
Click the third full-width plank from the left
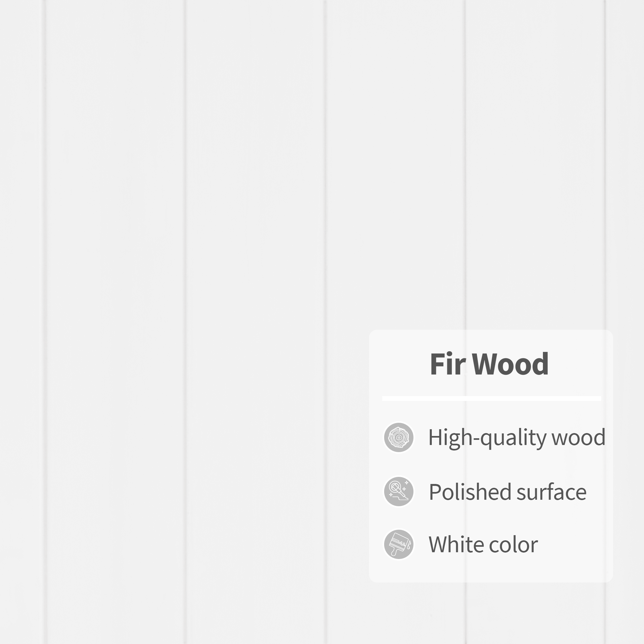(x=395, y=200)
